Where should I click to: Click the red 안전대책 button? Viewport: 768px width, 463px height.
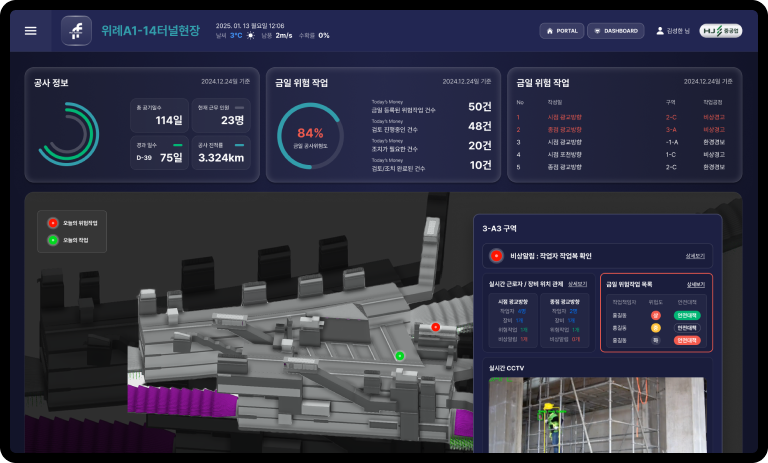pyautogui.click(x=687, y=340)
